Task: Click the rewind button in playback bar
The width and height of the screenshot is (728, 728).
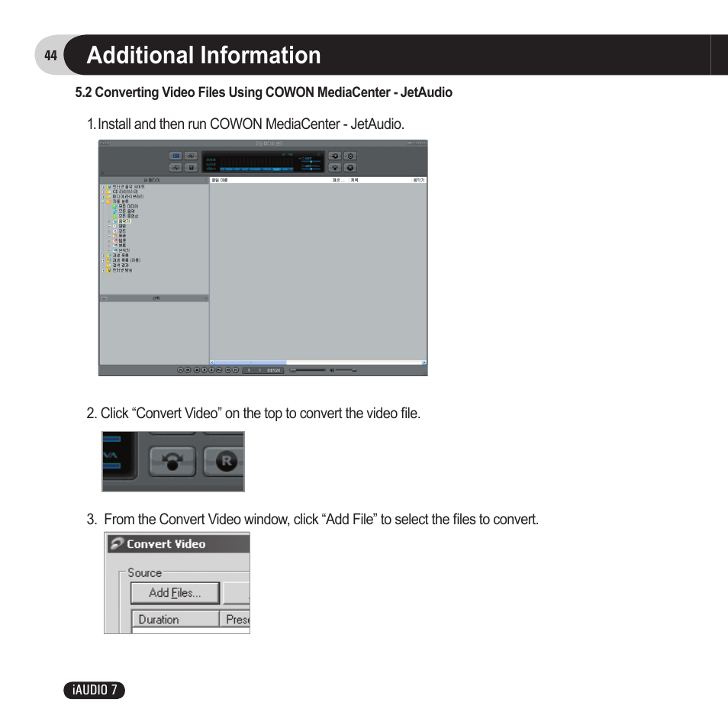Action: [x=188, y=370]
